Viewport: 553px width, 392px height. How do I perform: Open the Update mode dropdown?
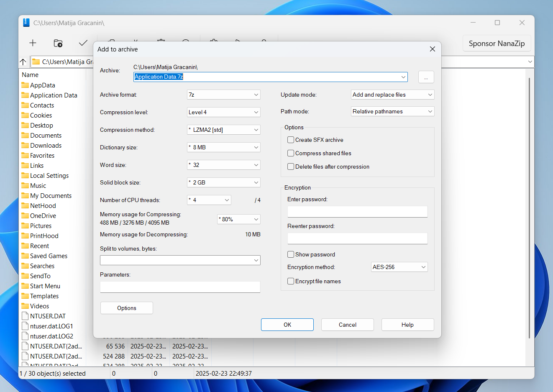pyautogui.click(x=392, y=95)
